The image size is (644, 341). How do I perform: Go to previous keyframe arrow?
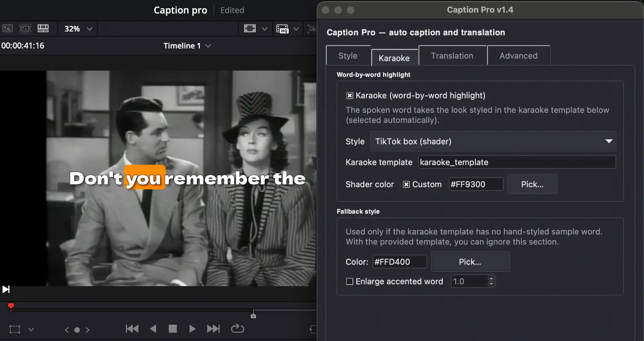tap(67, 330)
